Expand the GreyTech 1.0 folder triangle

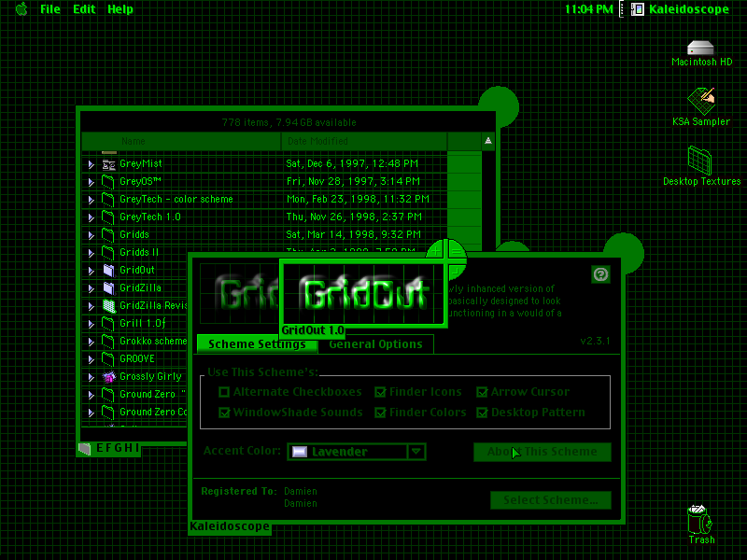click(91, 217)
